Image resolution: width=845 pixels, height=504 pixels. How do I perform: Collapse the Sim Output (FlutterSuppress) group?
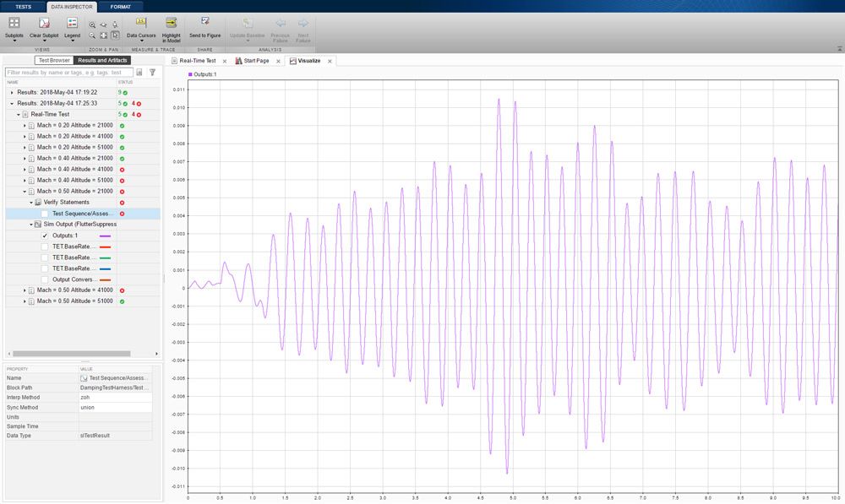tap(31, 224)
